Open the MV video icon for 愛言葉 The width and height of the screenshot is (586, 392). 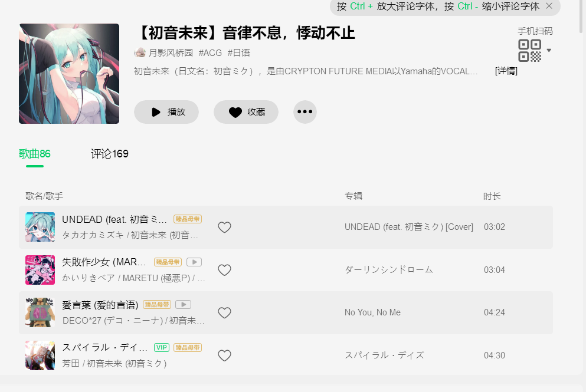[x=183, y=305]
